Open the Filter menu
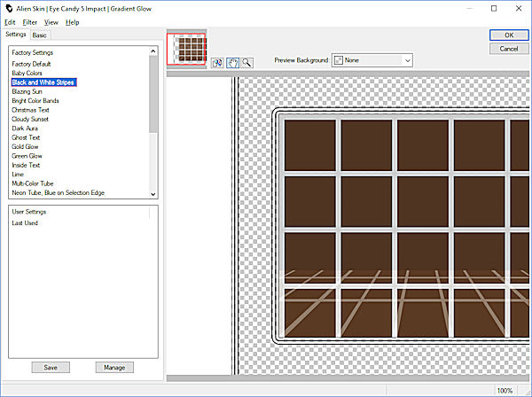Screen dimensions: 532x397 [30, 22]
